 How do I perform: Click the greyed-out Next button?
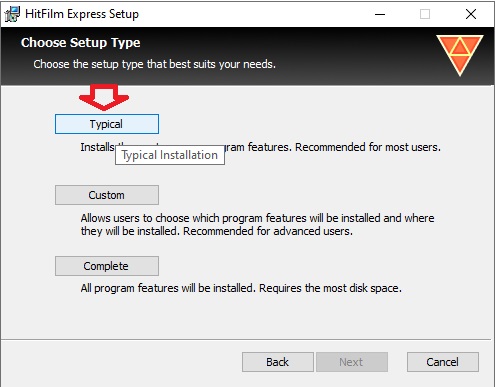(352, 362)
